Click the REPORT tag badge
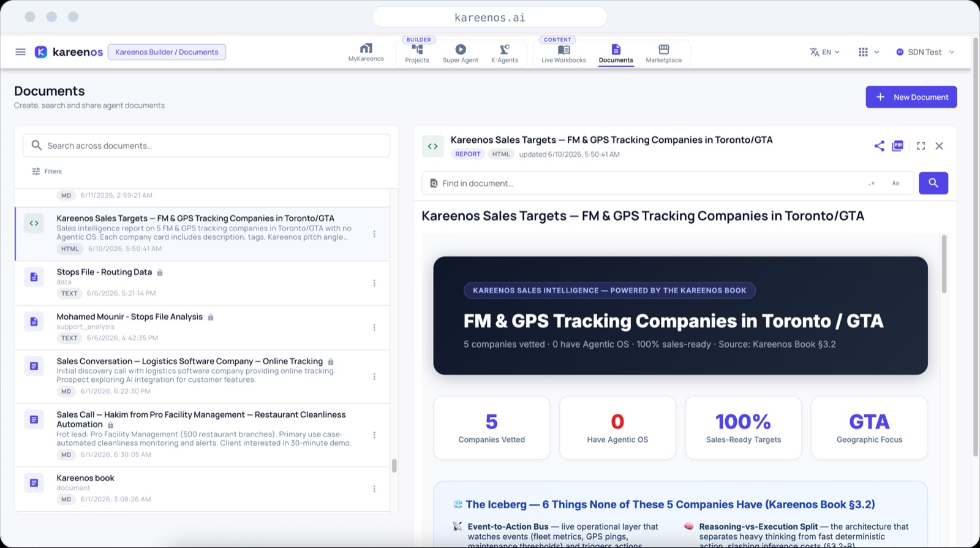 tap(468, 154)
